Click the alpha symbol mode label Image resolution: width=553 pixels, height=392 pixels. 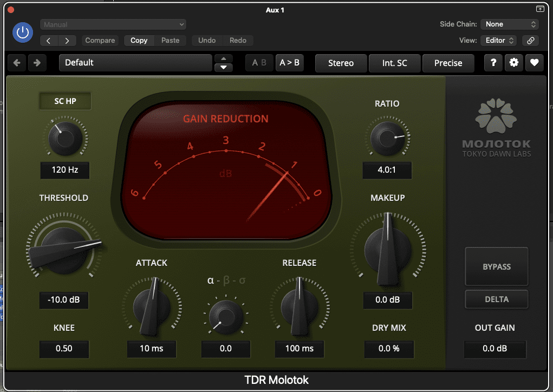(x=211, y=280)
